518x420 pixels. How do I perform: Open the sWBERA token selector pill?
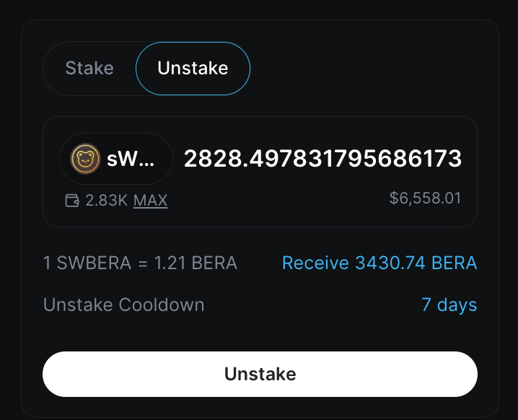pos(115,159)
